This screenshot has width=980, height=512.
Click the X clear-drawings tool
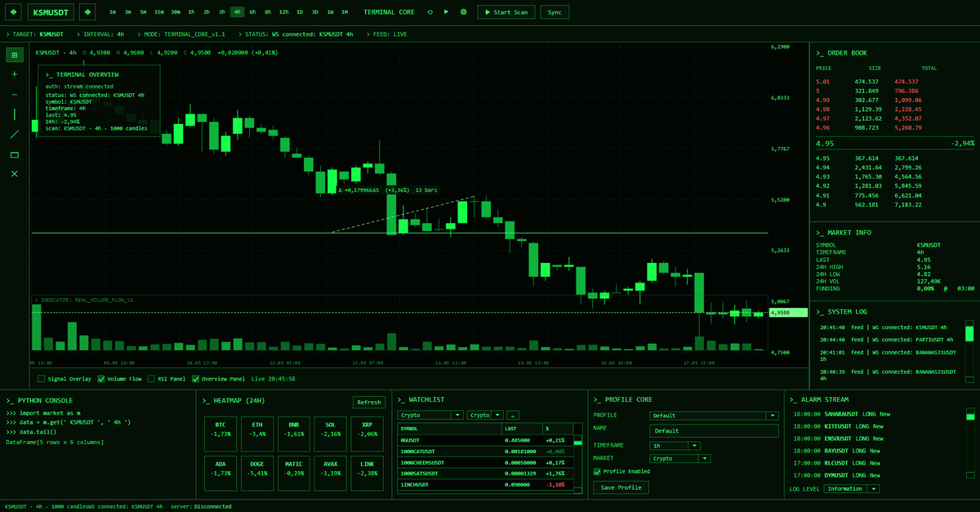15,174
